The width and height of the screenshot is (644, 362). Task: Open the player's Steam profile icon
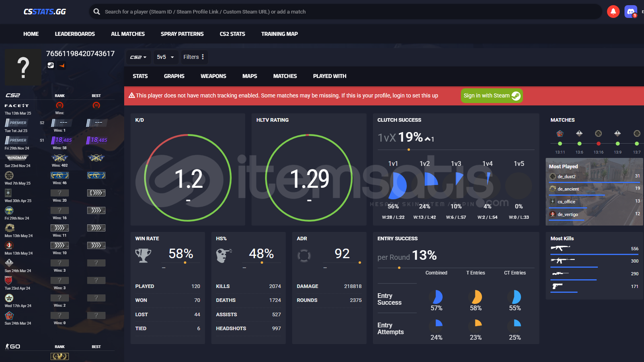click(51, 65)
